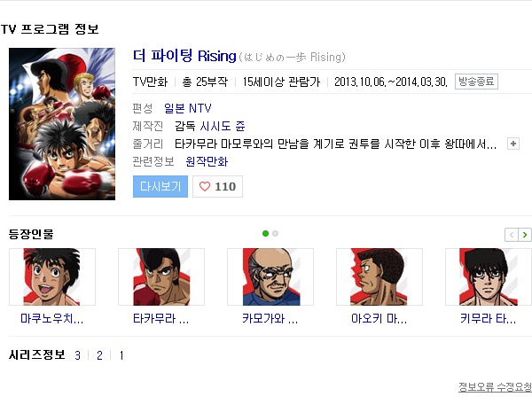Open the 키무라 character name link

[x=488, y=319]
